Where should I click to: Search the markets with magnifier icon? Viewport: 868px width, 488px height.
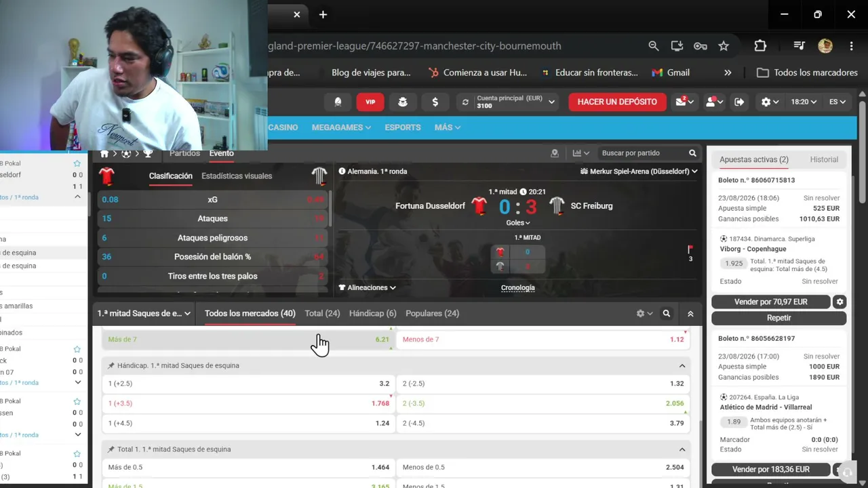coord(667,313)
